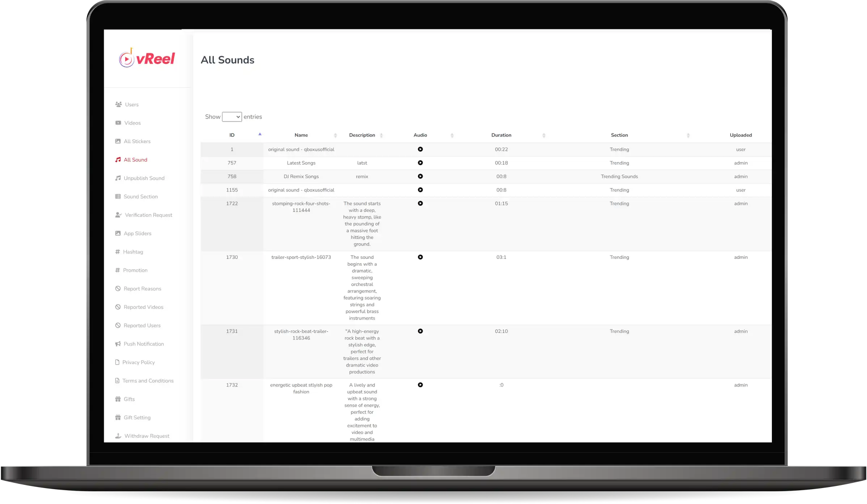
Task: Open Push Notification settings
Action: 144,344
